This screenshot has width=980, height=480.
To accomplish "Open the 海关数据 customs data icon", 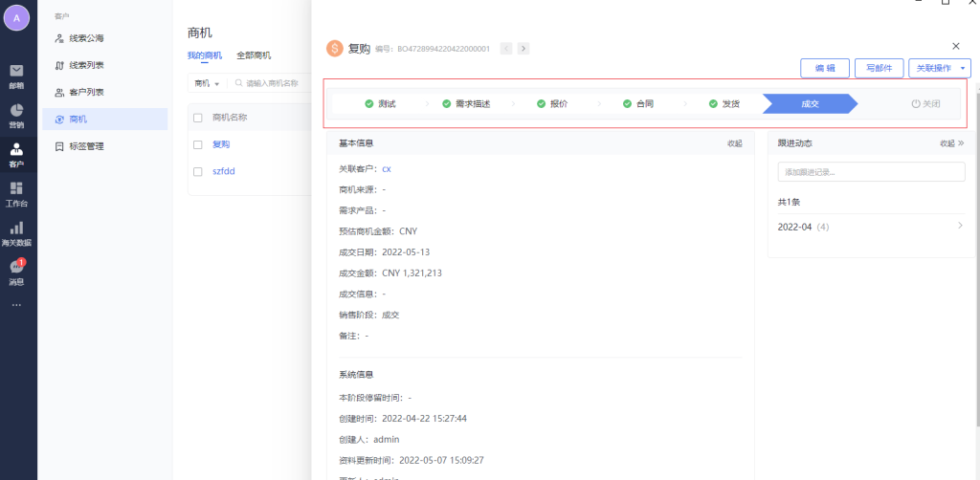I will (16, 231).
